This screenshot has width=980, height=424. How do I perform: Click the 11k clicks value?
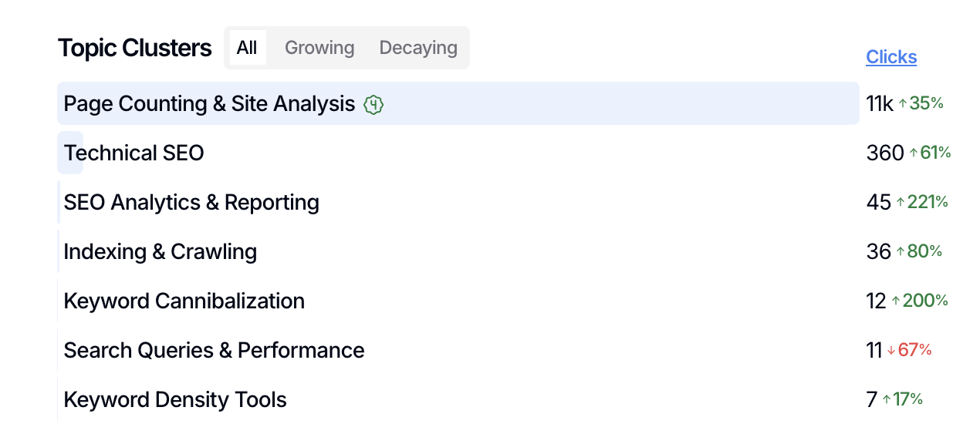(x=880, y=104)
